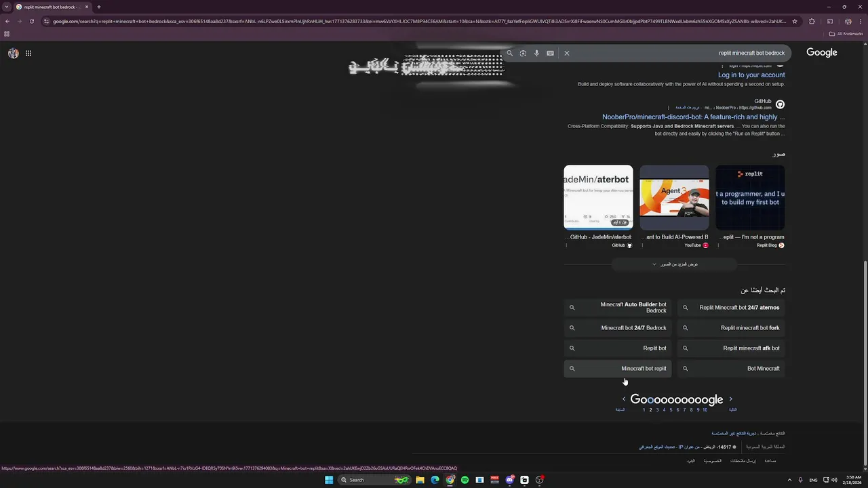868x488 pixels.
Task: Open volume control in system tray
Action: point(834,480)
